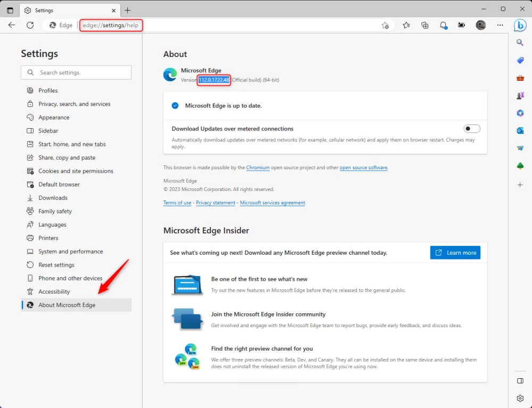The height and width of the screenshot is (408, 532).
Task: Select the highlighted Edge version number
Action: click(213, 80)
